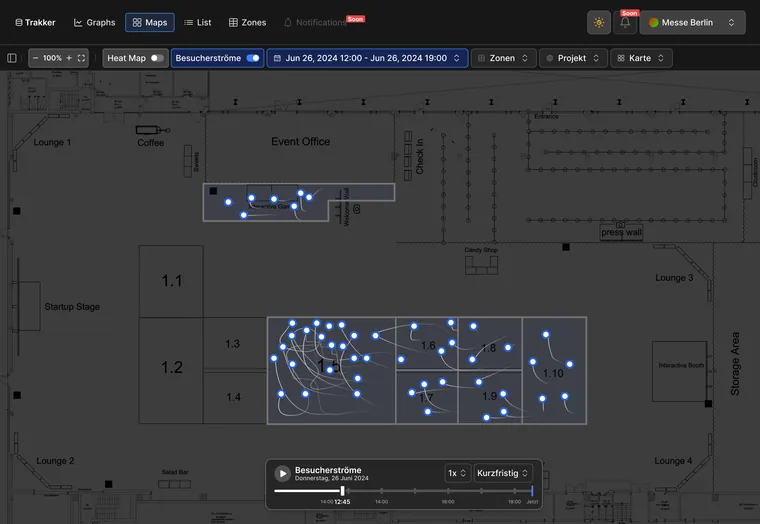
Task: Change the Jun 26, 2024 date range
Action: pyautogui.click(x=367, y=58)
